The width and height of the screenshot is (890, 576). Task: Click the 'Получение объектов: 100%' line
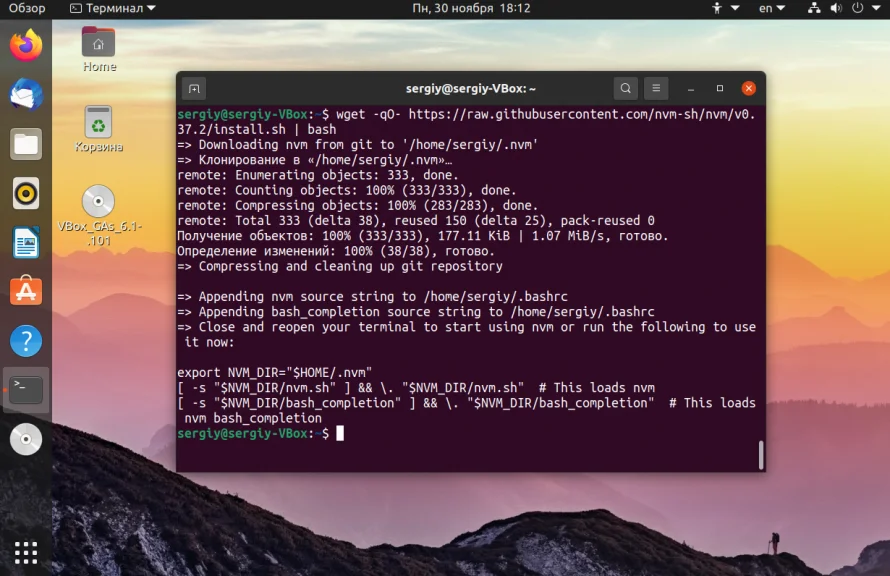(422, 236)
